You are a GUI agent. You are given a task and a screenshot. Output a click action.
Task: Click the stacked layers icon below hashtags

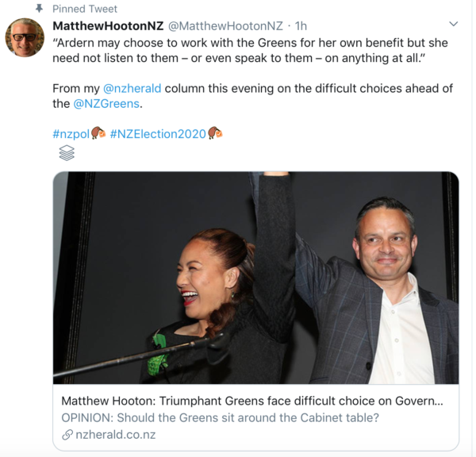tap(67, 153)
